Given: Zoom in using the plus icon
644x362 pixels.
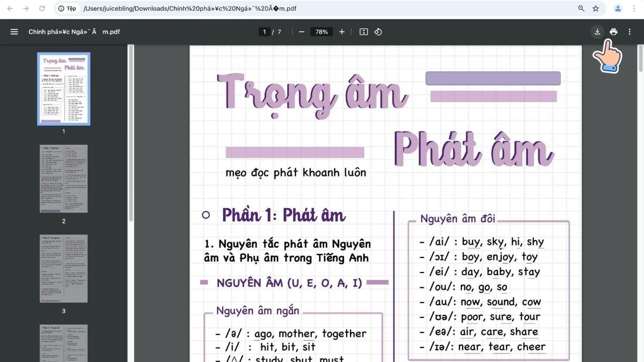Looking at the screenshot, I should click(341, 32).
